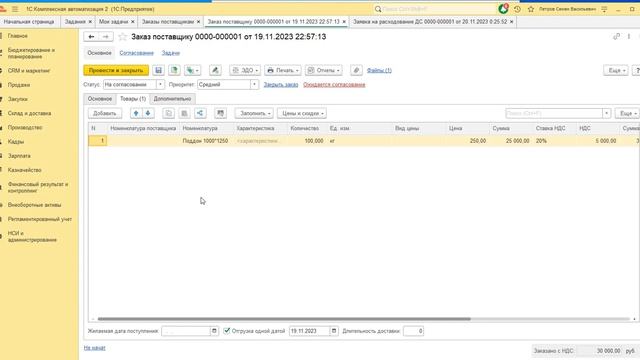Save the document with the diskette icon
Screen dimensions: 640x360
(158, 70)
